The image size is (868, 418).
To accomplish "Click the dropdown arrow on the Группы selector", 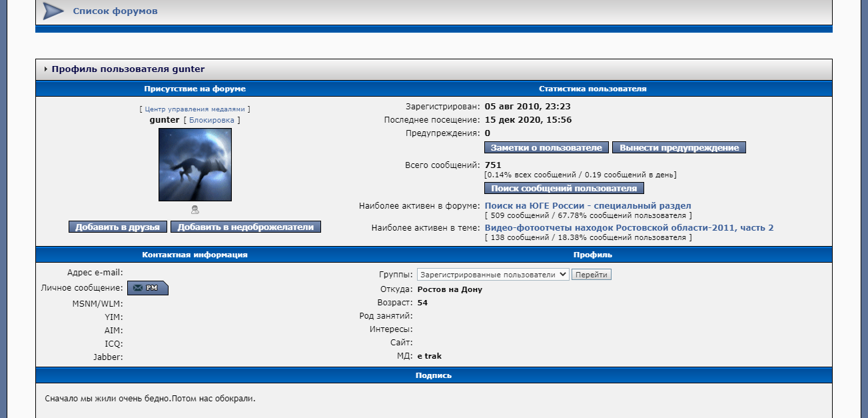I will [561, 274].
